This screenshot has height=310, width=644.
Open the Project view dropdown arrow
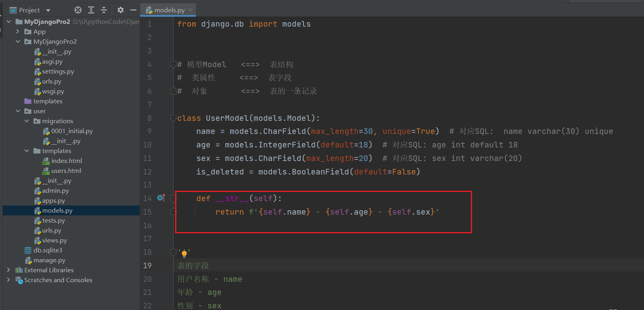pyautogui.click(x=48, y=10)
